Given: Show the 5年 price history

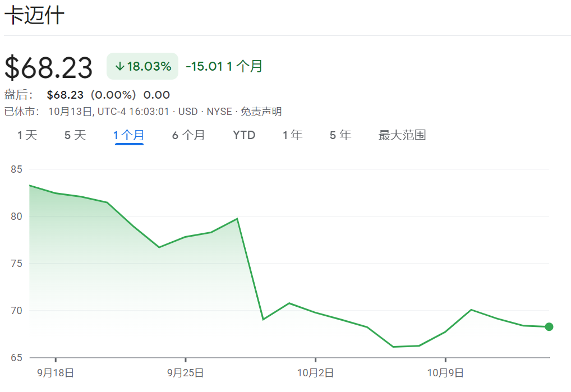Looking at the screenshot, I should tap(340, 135).
